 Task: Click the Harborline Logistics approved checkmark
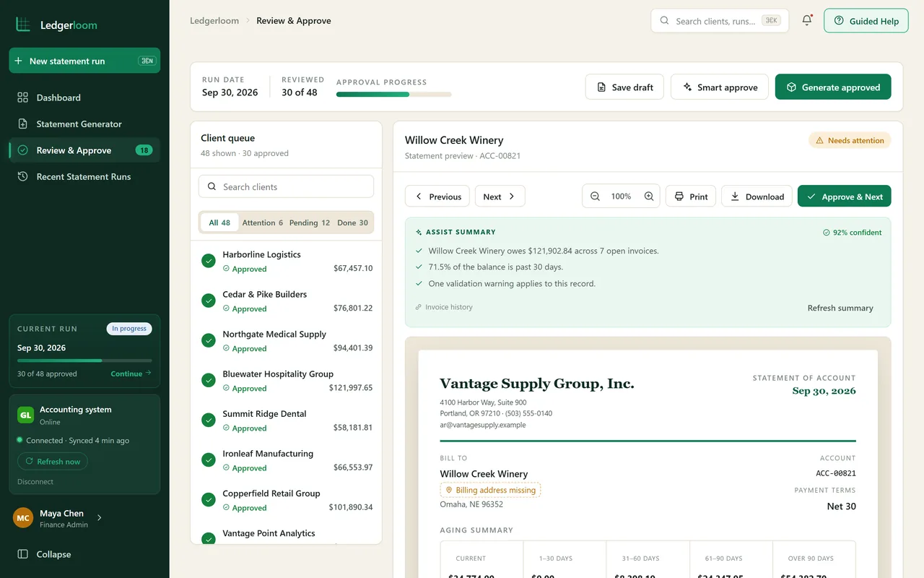209,261
